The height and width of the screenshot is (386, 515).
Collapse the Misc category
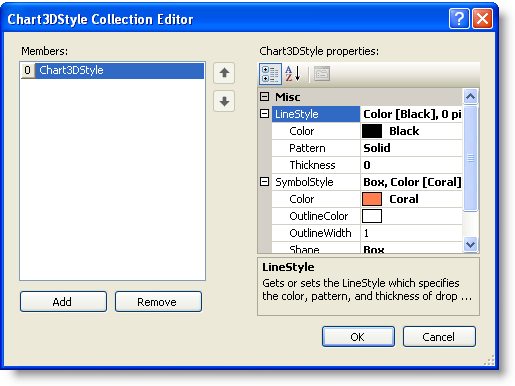tap(264, 97)
